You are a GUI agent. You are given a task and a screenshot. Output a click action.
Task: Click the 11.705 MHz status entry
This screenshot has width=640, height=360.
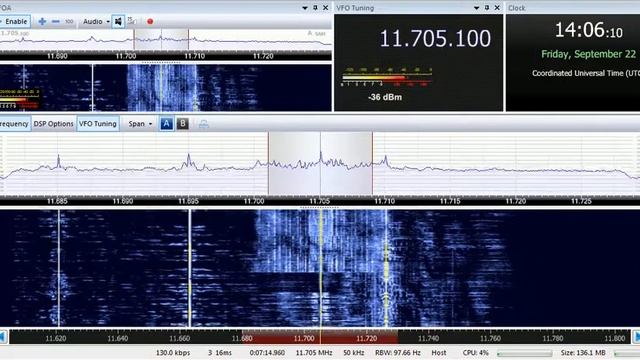pyautogui.click(x=314, y=353)
